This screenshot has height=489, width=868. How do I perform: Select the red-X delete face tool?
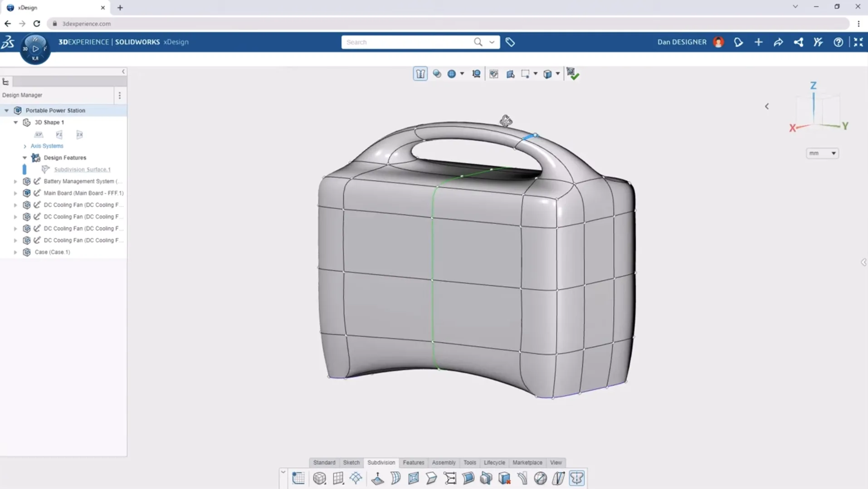(504, 478)
